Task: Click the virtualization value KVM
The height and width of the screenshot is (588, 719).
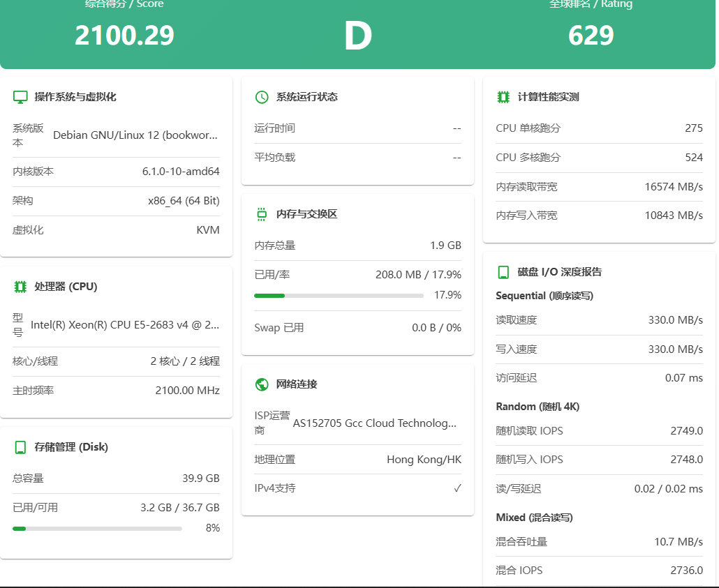Action: (x=208, y=230)
